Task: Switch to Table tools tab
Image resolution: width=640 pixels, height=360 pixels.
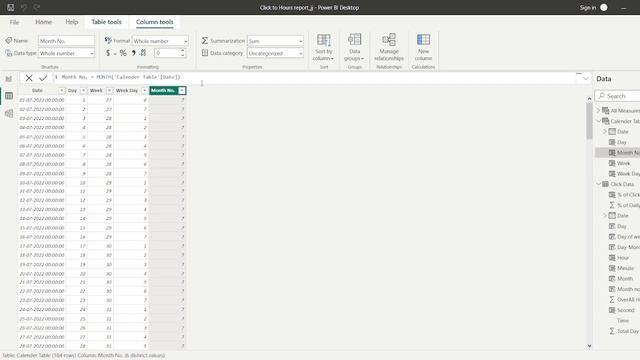Action: [x=106, y=22]
